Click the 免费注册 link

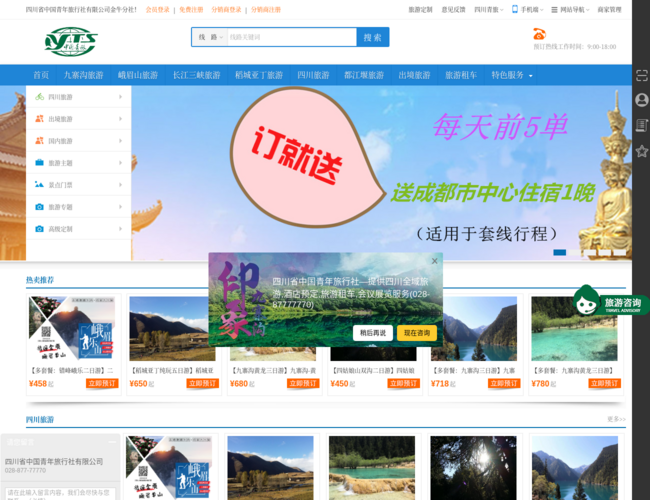(191, 10)
